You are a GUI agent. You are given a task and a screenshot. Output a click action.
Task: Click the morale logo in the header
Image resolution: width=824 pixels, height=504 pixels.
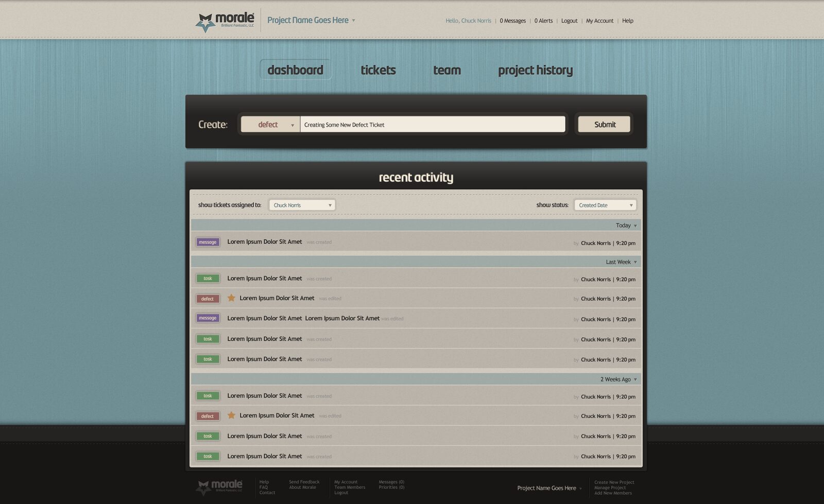[x=225, y=22]
